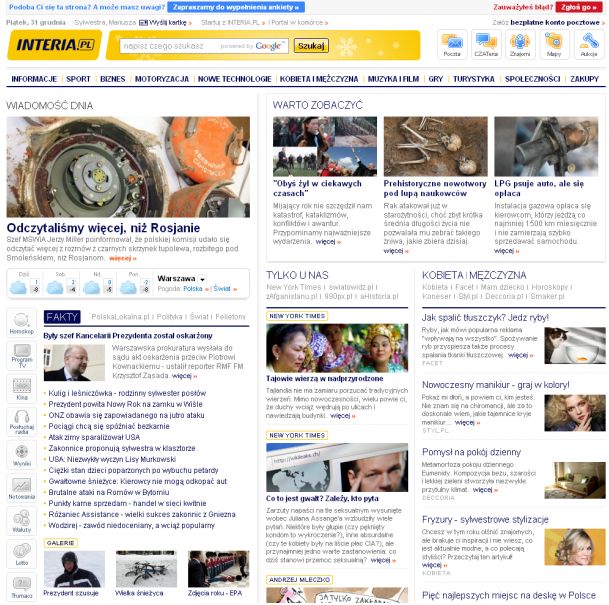
Task: Open the SPOŁECZNOŚCI menu
Action: point(532,79)
